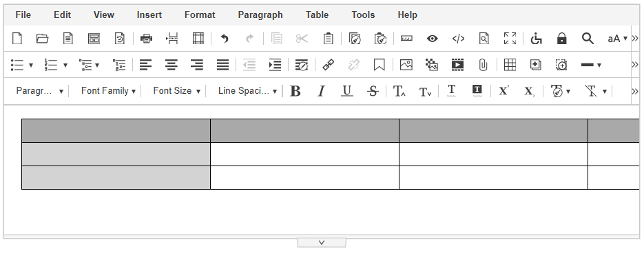Screen dimensions: 644x260
Task: Open the Font Size dropdown
Action: click(176, 91)
